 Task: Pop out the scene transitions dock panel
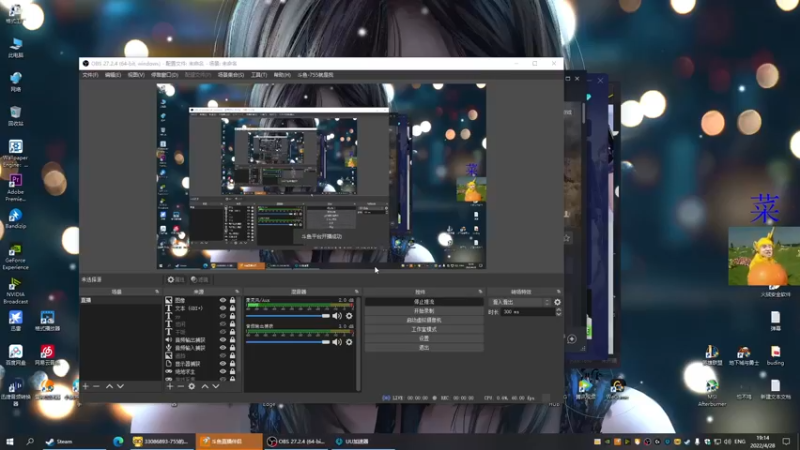point(559,292)
